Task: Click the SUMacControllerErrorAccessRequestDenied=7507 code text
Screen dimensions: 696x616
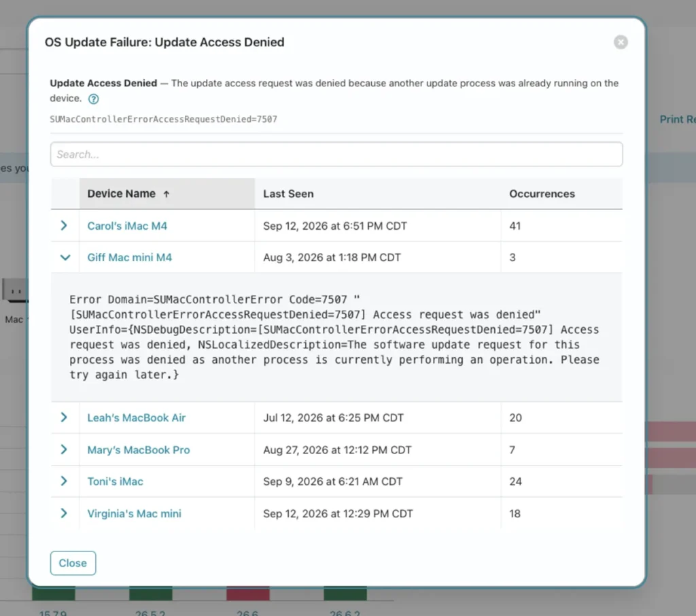Action: pyautogui.click(x=163, y=119)
